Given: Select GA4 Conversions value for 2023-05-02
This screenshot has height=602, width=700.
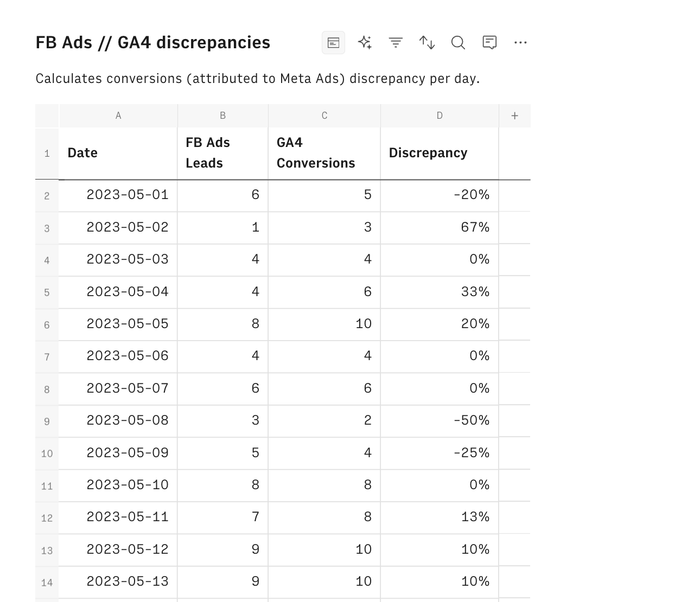Looking at the screenshot, I should [324, 228].
